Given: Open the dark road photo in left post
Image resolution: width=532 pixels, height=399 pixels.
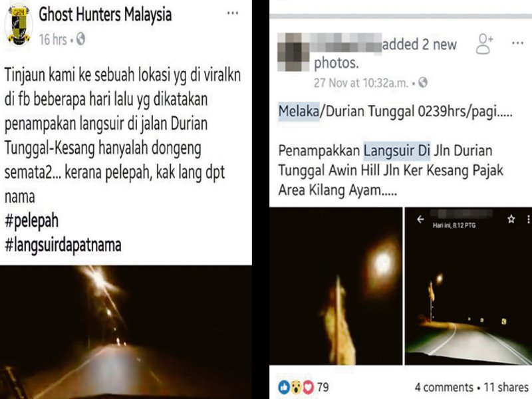Looking at the screenshot, I should (x=126, y=332).
